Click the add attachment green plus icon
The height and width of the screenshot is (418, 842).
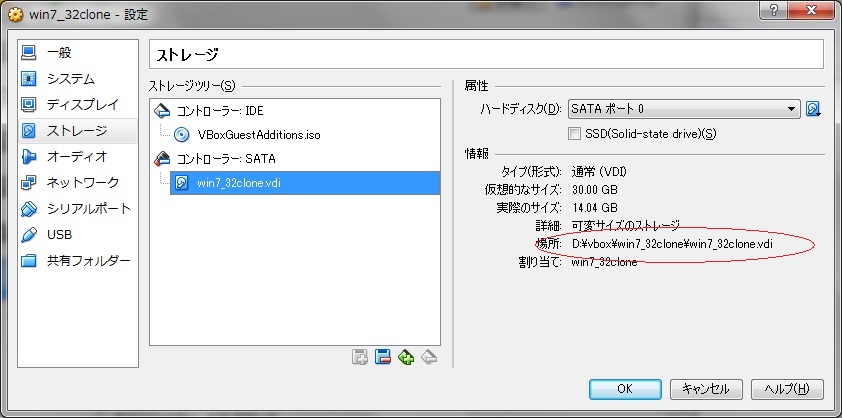pos(406,357)
